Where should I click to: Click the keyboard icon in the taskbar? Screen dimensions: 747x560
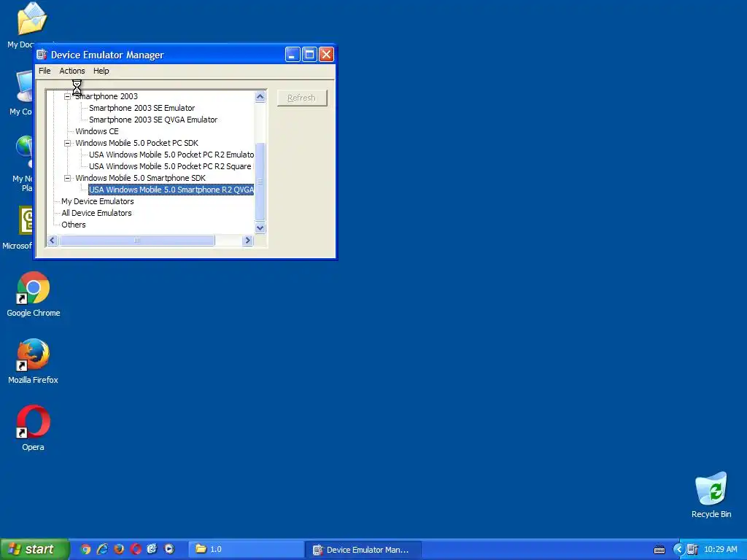[x=659, y=550]
